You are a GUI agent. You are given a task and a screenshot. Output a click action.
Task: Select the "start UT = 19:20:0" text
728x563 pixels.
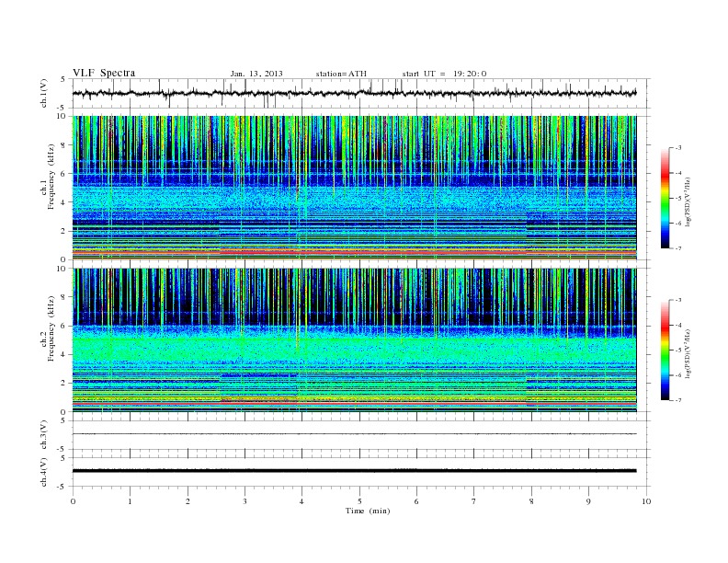tap(444, 74)
